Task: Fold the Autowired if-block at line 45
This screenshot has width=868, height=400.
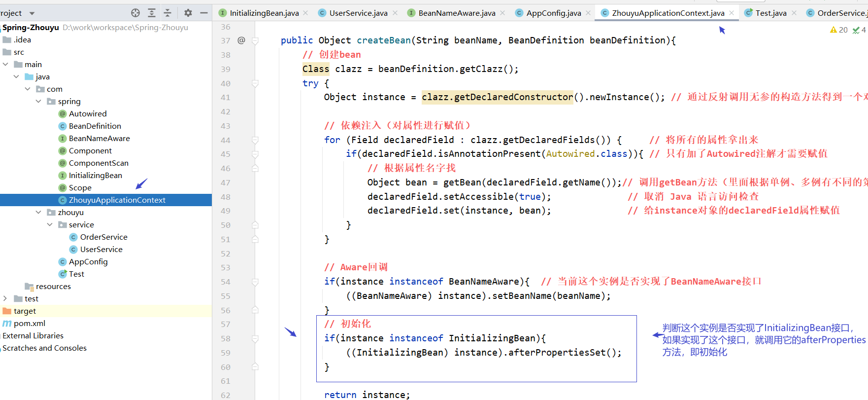Action: tap(255, 154)
